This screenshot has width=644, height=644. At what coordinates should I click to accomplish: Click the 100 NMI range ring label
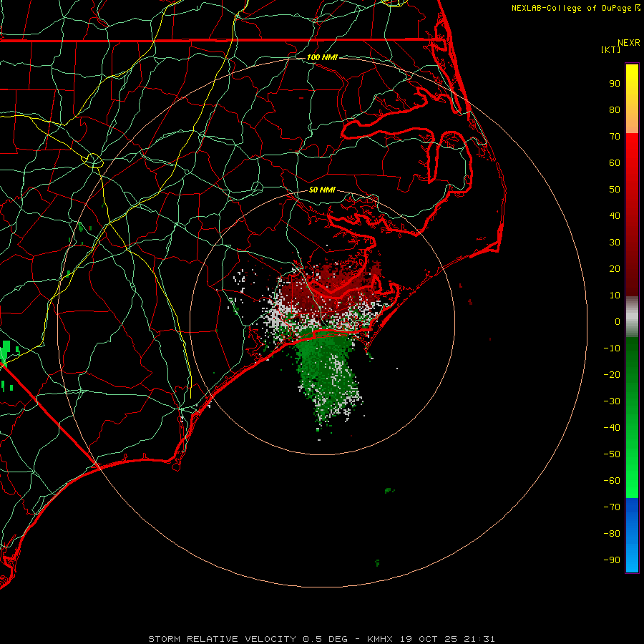[322, 57]
